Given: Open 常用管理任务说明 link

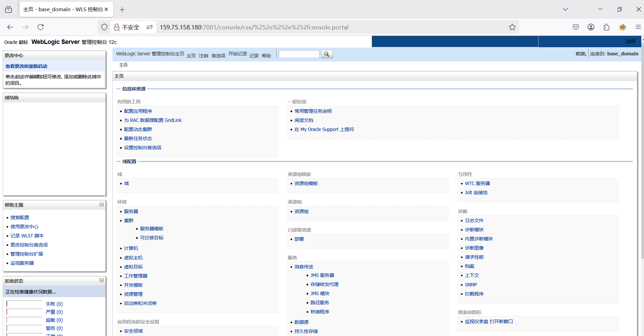Looking at the screenshot, I should pyautogui.click(x=313, y=111).
